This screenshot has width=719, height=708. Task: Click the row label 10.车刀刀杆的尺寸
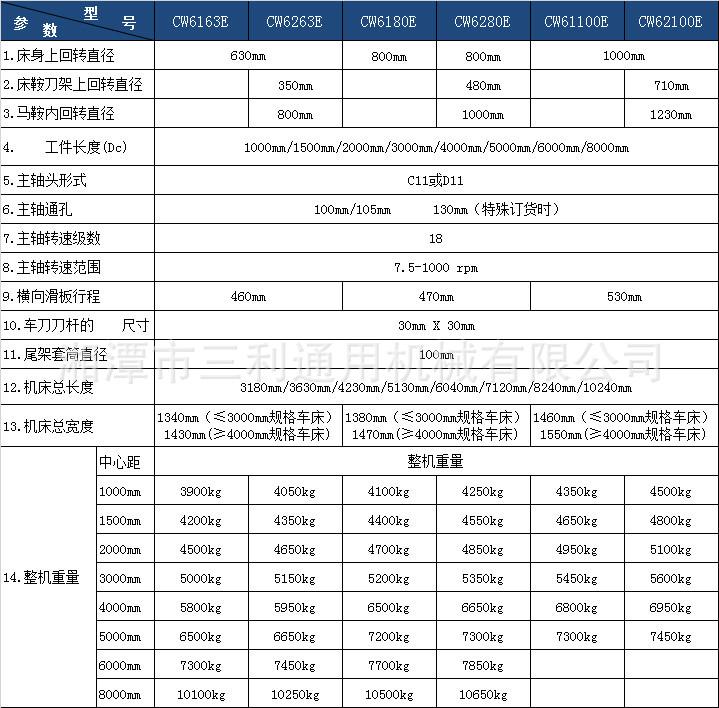[x=76, y=325]
